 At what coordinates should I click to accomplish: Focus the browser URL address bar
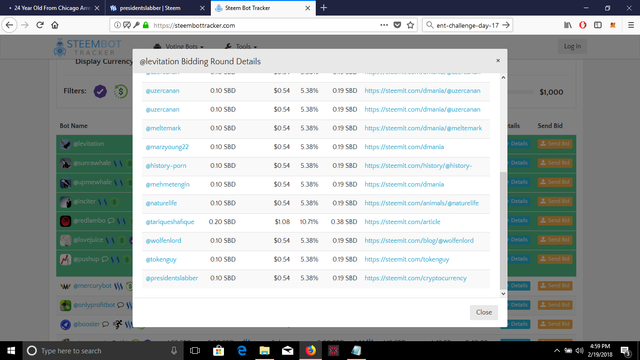click(x=264, y=25)
